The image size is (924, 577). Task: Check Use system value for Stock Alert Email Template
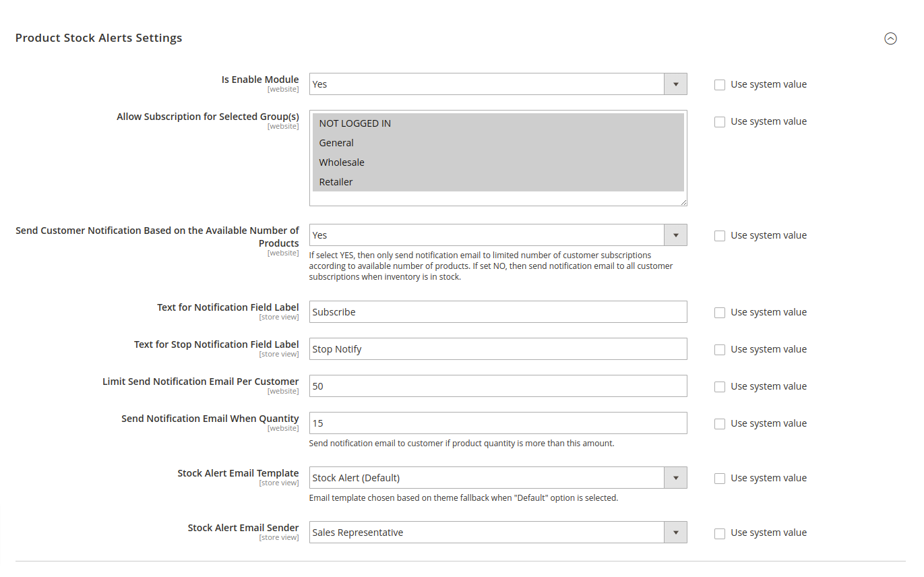[720, 479]
